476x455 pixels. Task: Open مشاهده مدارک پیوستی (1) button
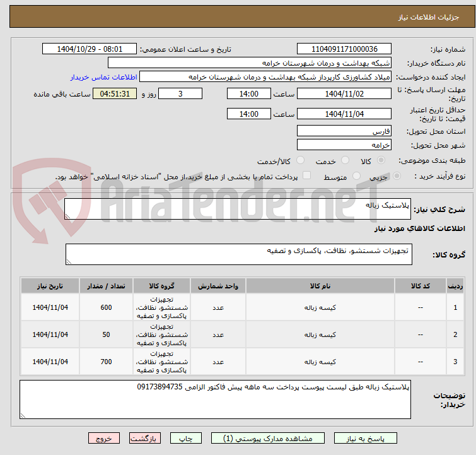[x=268, y=439]
